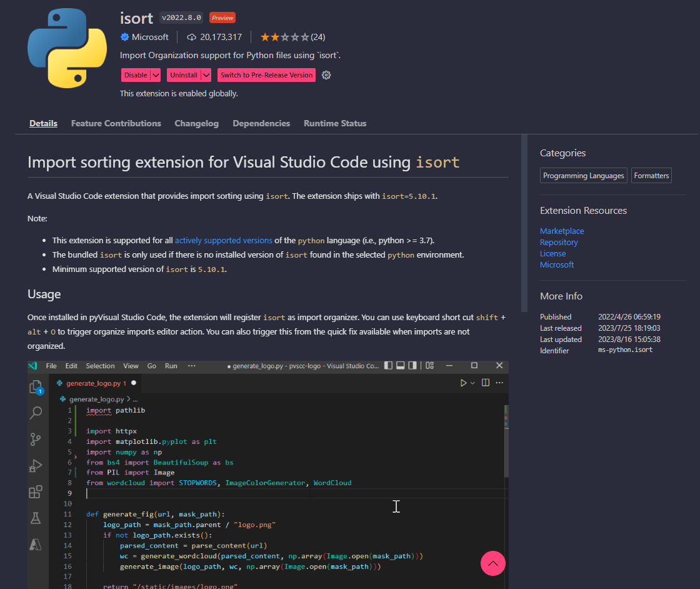Select the Details tab
Image resolution: width=700 pixels, height=589 pixels.
click(43, 123)
